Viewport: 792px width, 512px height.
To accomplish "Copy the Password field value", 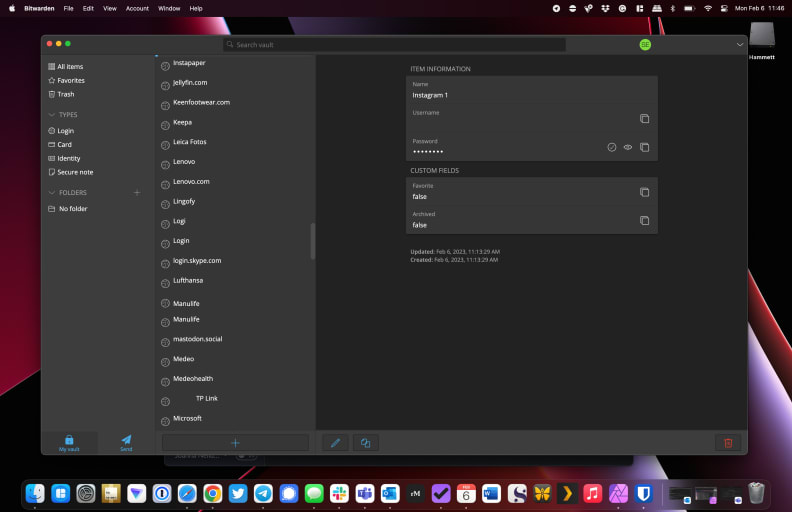I will 644,147.
